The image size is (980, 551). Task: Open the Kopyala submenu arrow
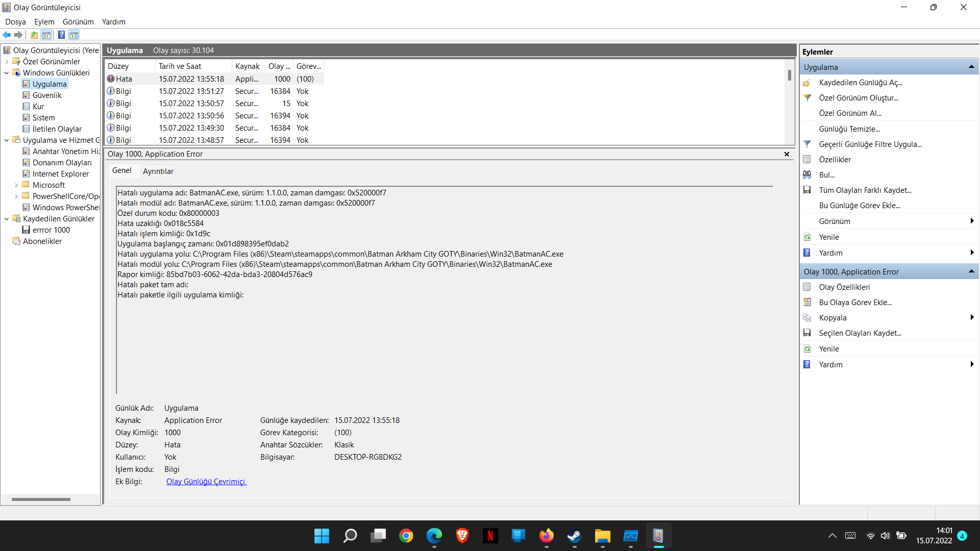(972, 318)
